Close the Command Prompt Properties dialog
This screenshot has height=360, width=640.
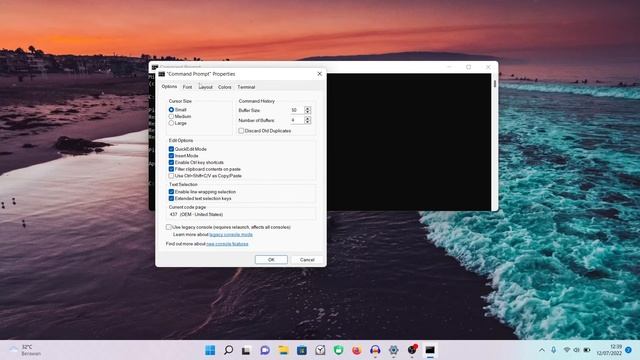pyautogui.click(x=320, y=74)
